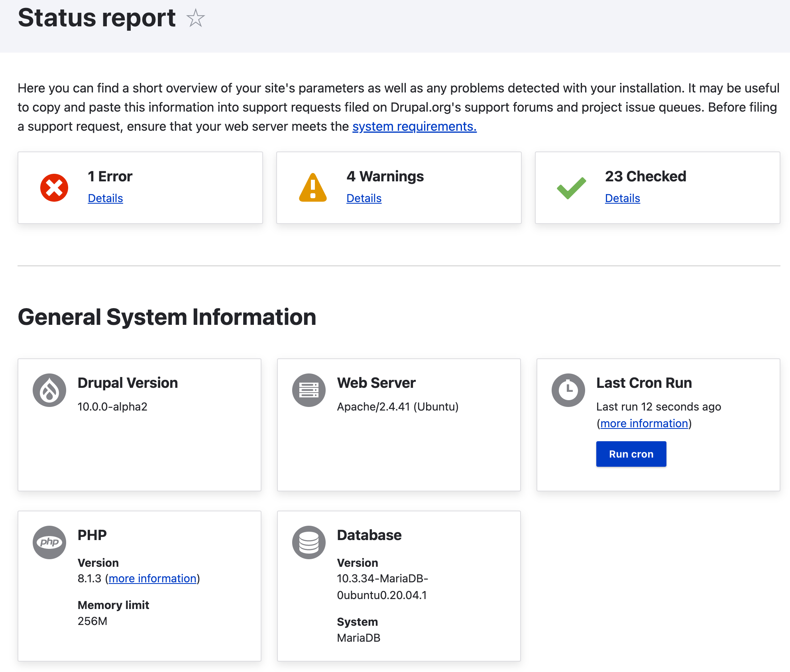Open Details link under 4 Warnings

click(x=364, y=198)
